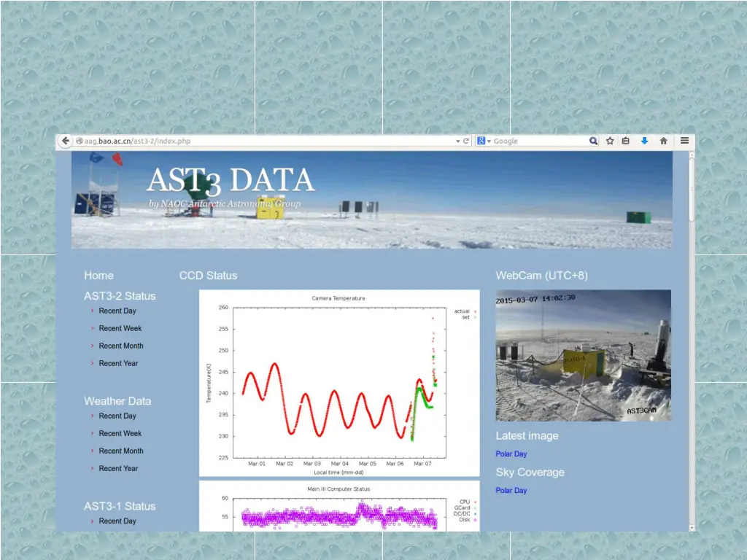The image size is (747, 560).
Task: Open Recent Year under AST3-2 Status
Action: tap(118, 363)
